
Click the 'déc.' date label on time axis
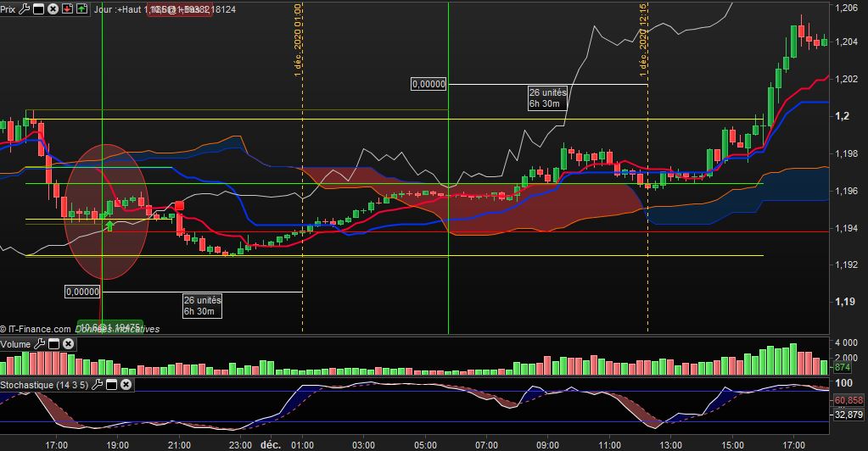(271, 444)
